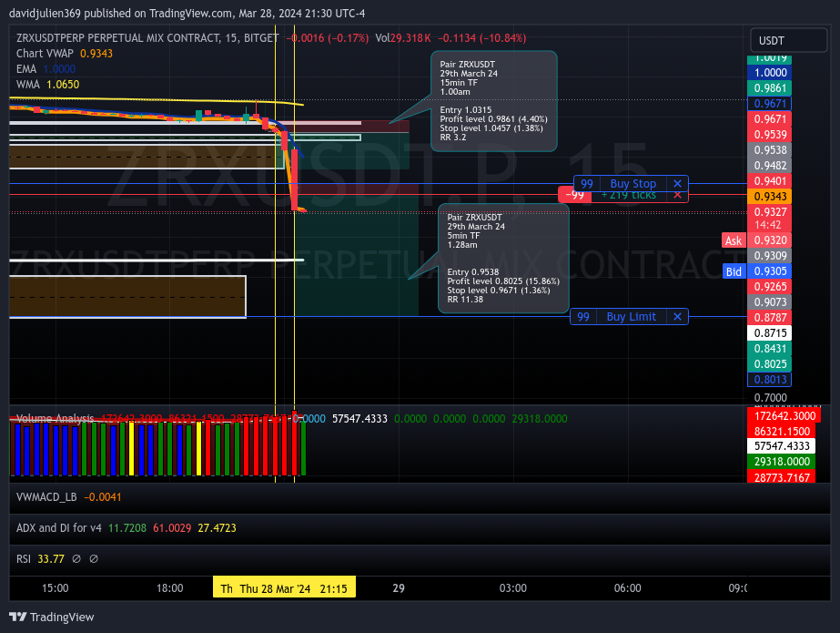Click the 0.8025 green profit price label

[x=770, y=364]
